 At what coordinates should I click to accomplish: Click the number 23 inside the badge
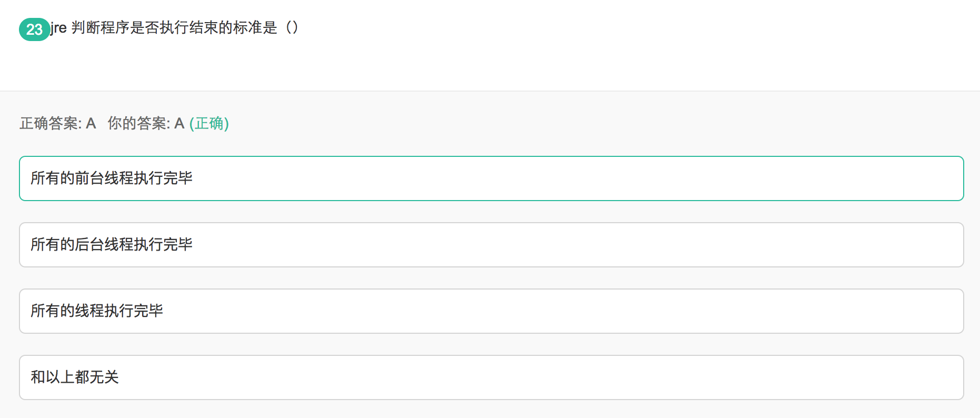(x=34, y=29)
